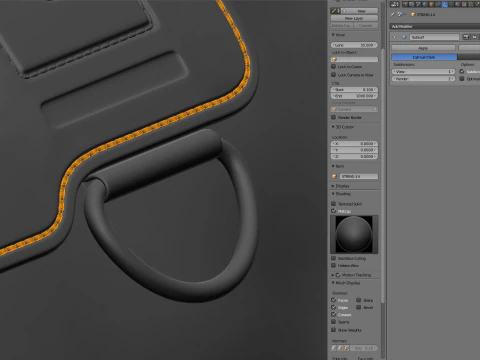The width and height of the screenshot is (480, 360).
Task: Click the Subsurf modifier name field
Action: click(434, 37)
